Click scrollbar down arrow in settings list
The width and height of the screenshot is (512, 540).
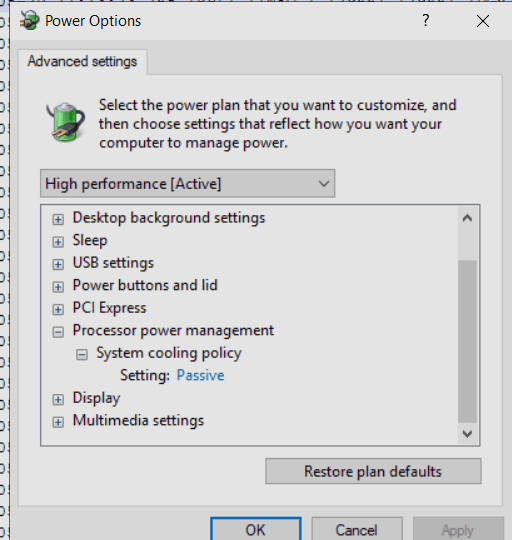(467, 434)
